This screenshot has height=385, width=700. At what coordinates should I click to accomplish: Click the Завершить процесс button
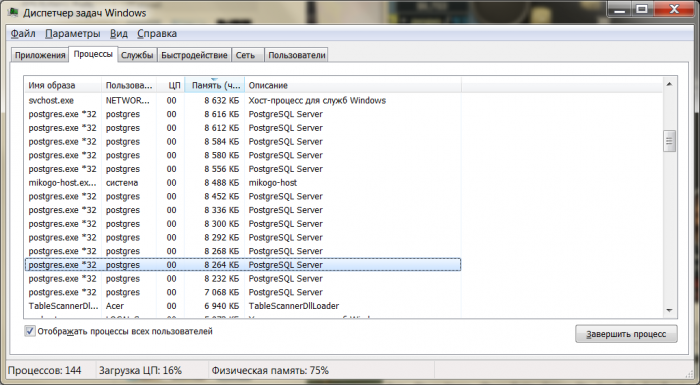click(x=626, y=334)
